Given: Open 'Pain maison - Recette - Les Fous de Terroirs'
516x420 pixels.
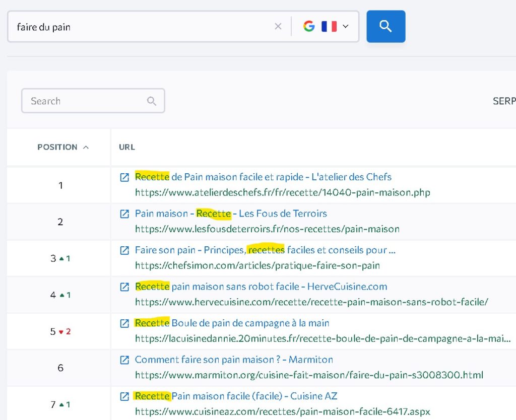Looking at the screenshot, I should coord(231,214).
